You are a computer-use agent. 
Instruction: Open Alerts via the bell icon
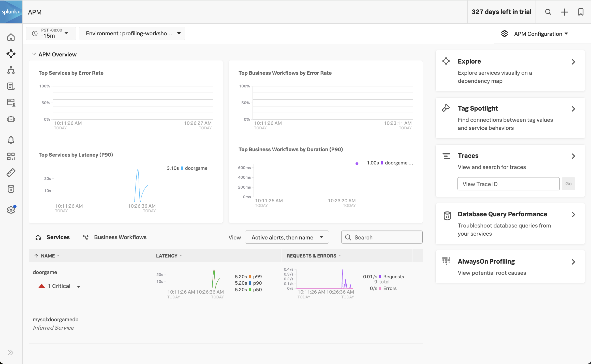(11, 140)
